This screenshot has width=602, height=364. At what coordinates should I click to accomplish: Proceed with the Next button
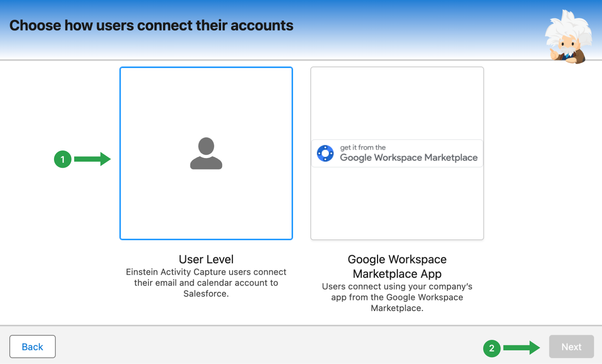[571, 347]
